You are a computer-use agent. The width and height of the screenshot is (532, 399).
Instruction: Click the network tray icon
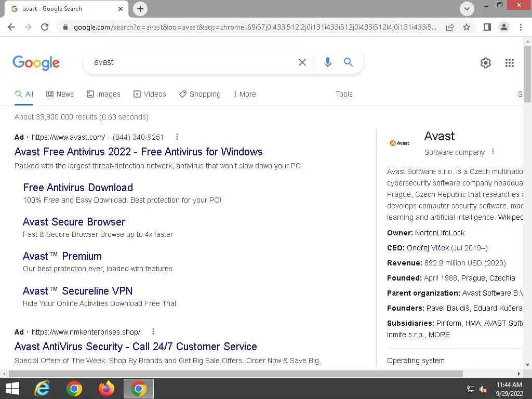click(x=471, y=389)
